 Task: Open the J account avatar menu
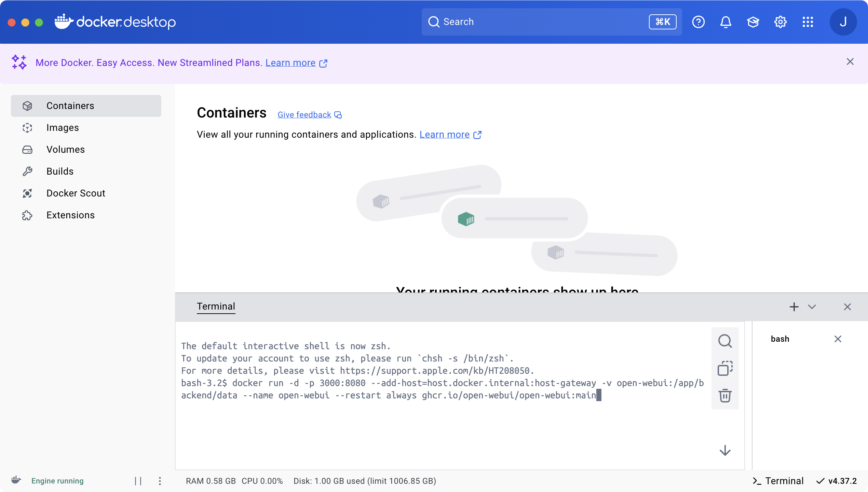[843, 22]
